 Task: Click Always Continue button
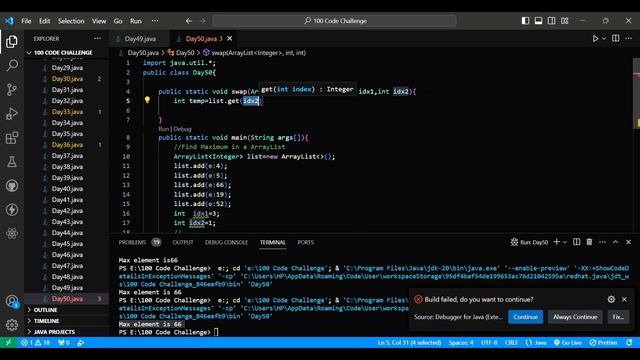(575, 317)
